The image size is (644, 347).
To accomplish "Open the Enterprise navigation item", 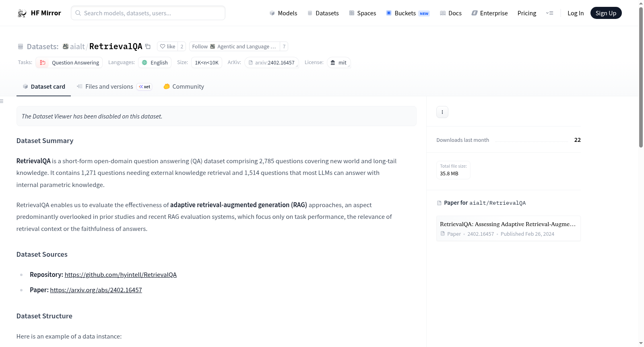I will [489, 13].
